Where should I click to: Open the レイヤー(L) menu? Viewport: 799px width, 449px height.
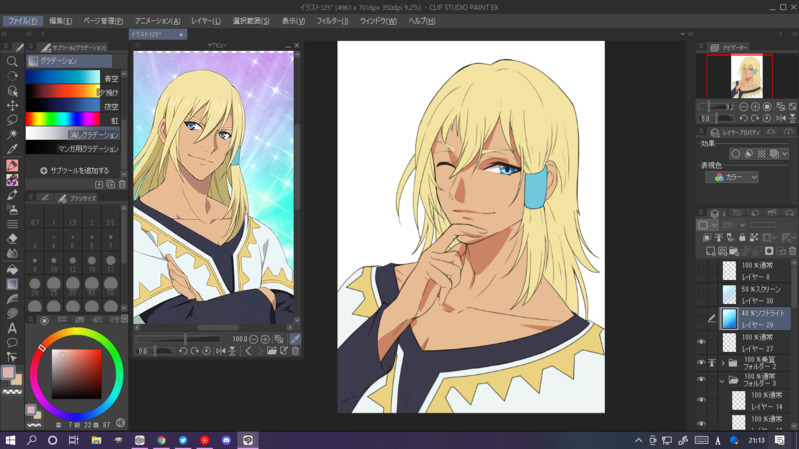pos(206,21)
